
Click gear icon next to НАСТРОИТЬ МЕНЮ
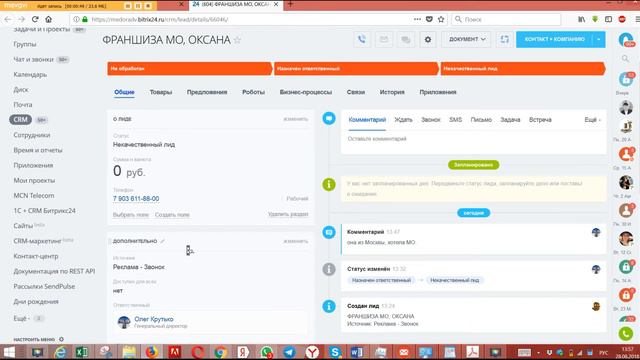[61, 339]
